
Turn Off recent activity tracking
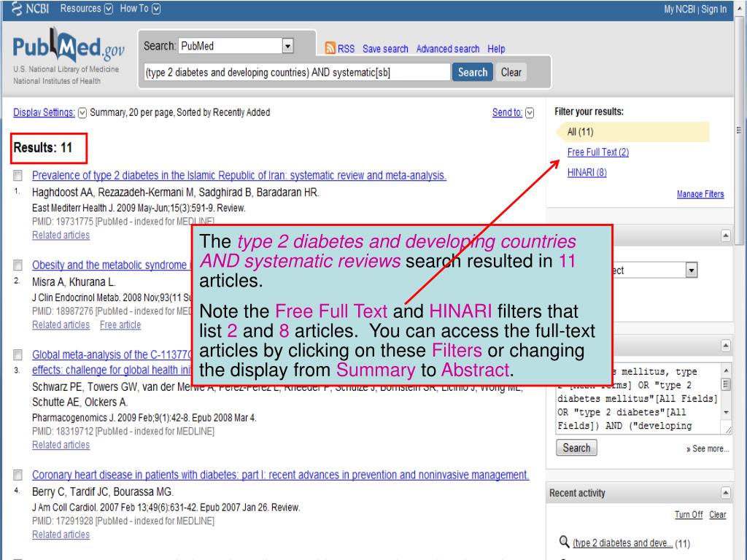click(689, 515)
